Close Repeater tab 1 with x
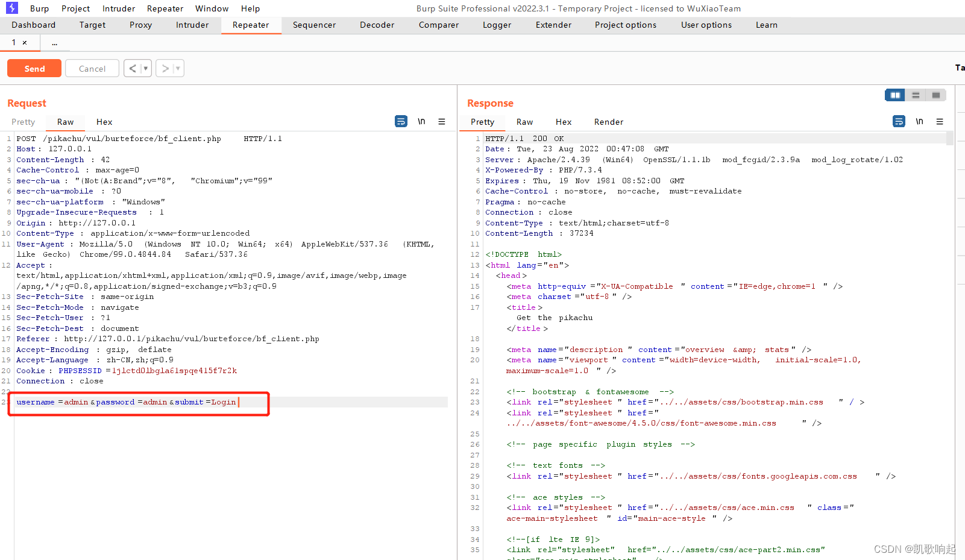 tap(25, 43)
